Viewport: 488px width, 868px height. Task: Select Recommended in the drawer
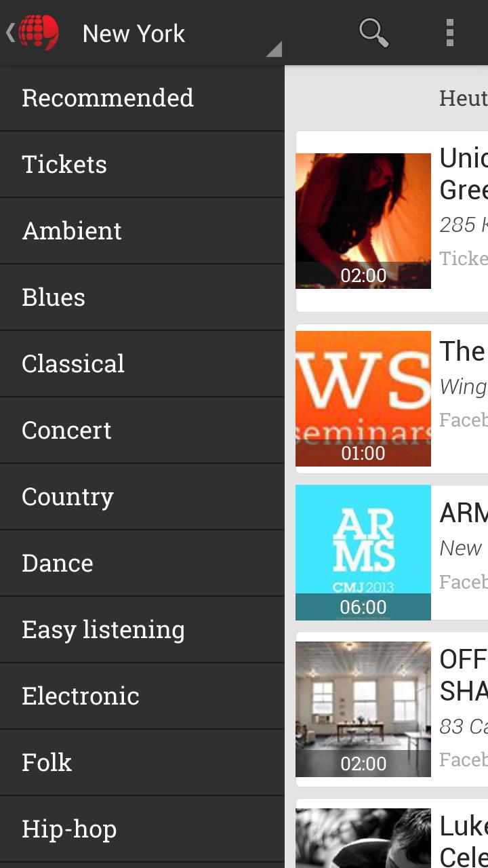tap(142, 98)
